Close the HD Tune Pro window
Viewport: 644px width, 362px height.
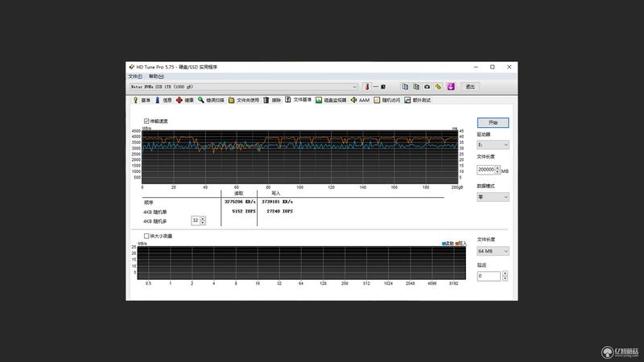tap(510, 67)
